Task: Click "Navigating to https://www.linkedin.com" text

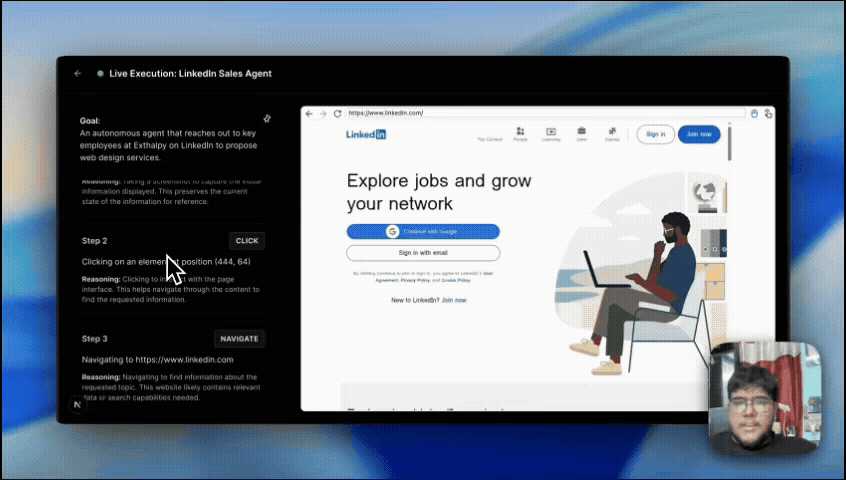Action: point(158,360)
